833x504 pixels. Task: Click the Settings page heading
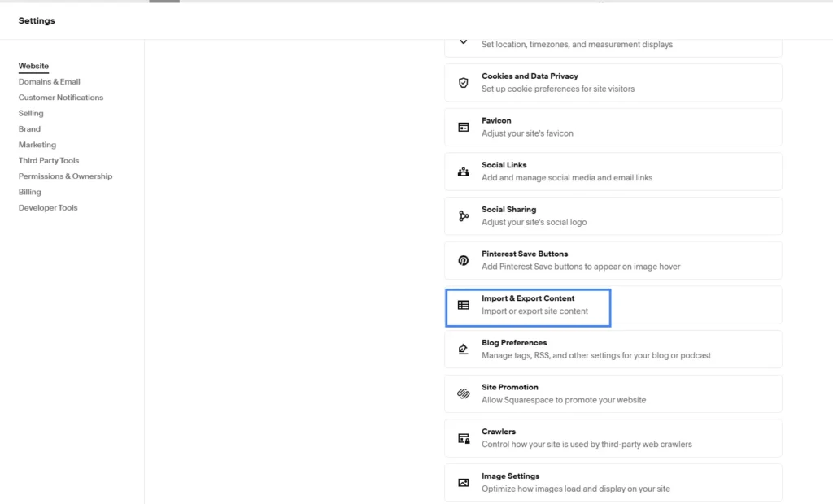[37, 20]
